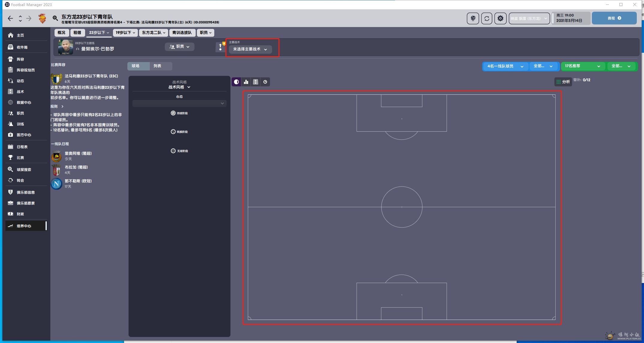This screenshot has width=644, height=343.
Task: Click the blue 赛程 continue button
Action: (x=614, y=18)
